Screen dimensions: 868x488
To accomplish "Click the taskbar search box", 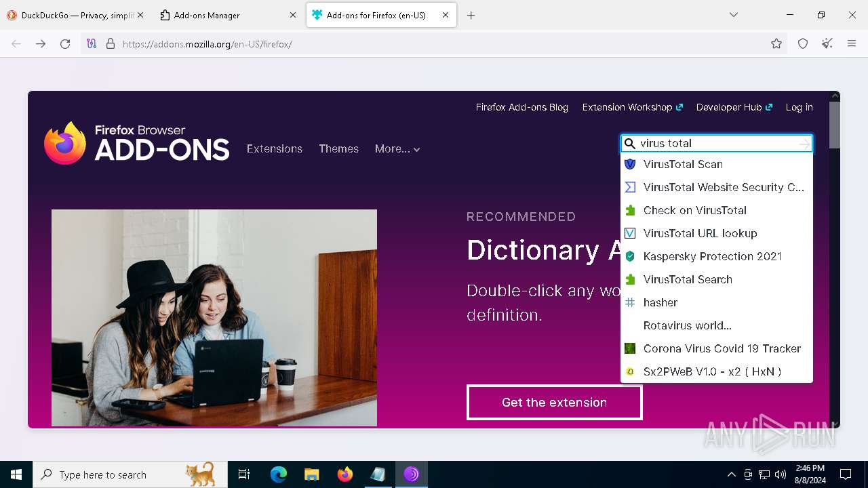I will click(130, 474).
